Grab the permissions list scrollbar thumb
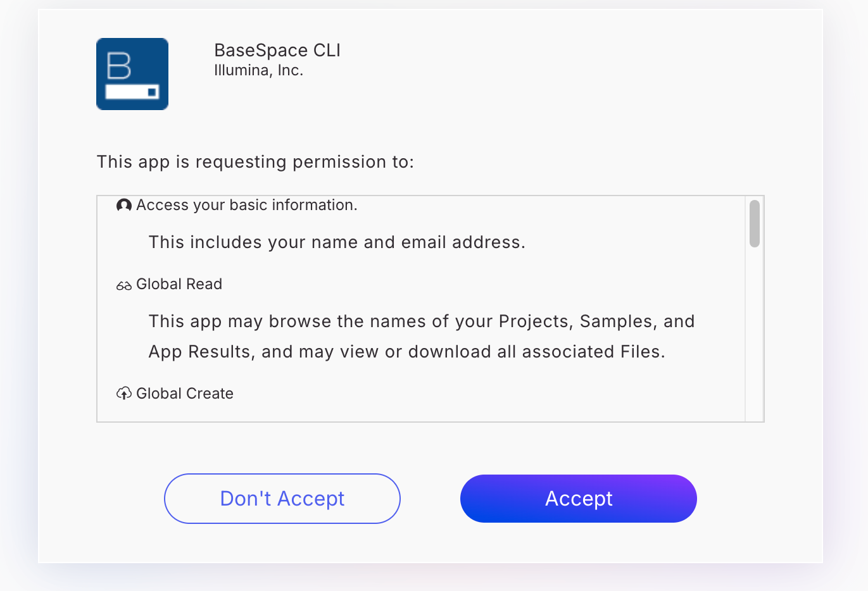868x591 pixels. point(754,223)
